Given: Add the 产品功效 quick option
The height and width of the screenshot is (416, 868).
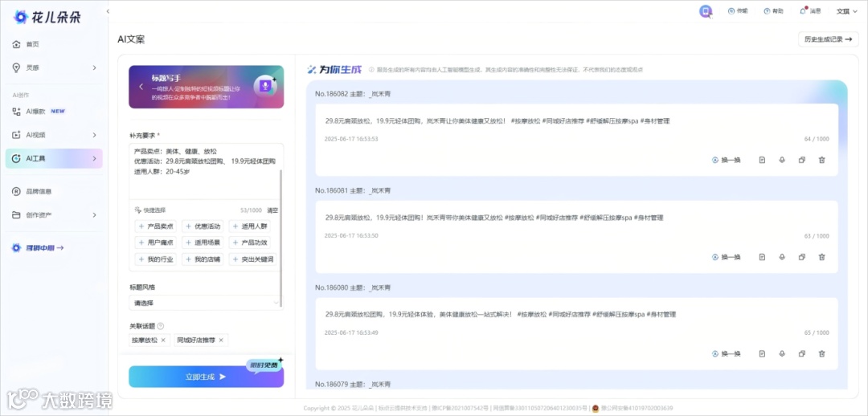Looking at the screenshot, I should click(x=250, y=243).
